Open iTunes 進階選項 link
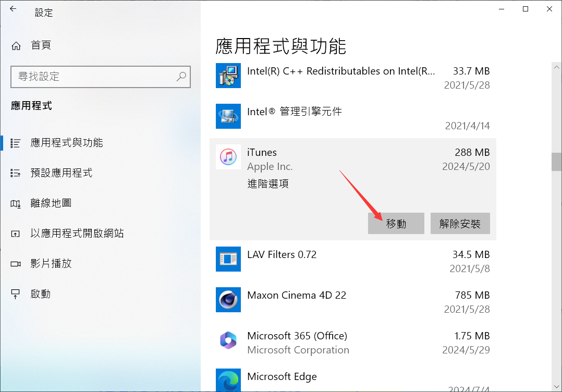Screen dimensions: 562x392 click(268, 184)
